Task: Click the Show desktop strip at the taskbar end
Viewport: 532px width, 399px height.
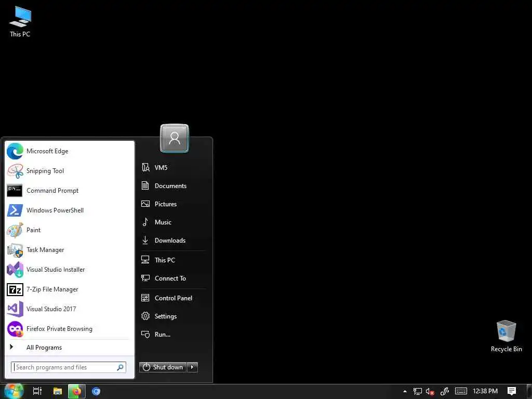Action: (x=530, y=391)
